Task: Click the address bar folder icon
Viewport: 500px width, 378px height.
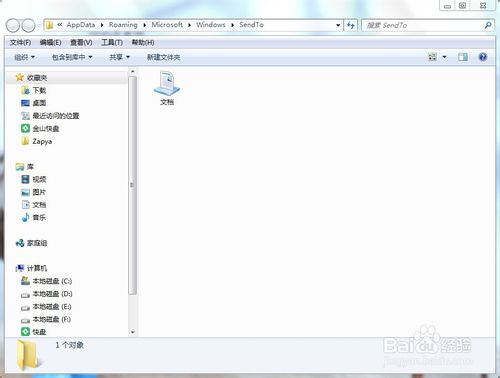Action: coord(50,25)
